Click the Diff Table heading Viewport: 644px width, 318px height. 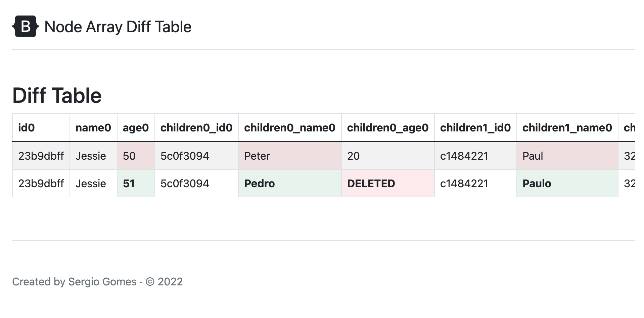click(57, 95)
